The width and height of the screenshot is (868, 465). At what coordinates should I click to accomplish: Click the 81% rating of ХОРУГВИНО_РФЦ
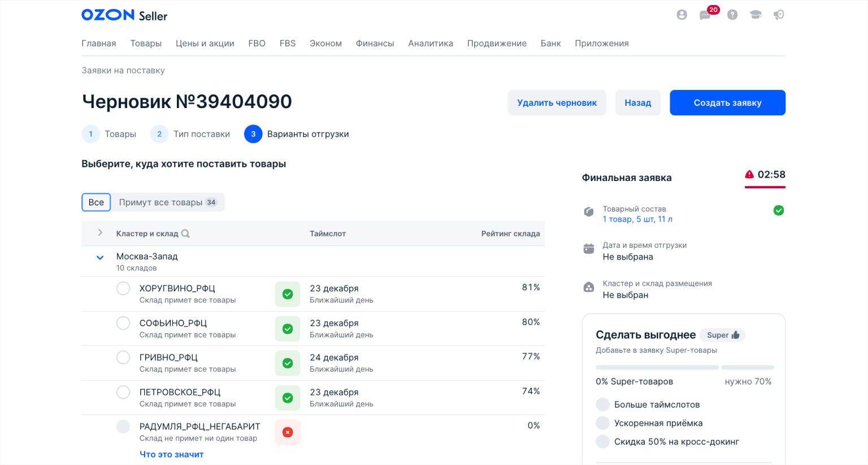[531, 287]
